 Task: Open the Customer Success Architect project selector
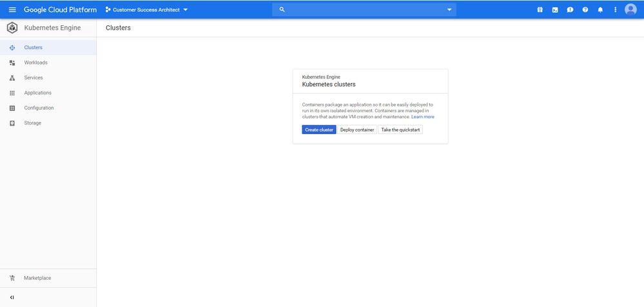[146, 10]
